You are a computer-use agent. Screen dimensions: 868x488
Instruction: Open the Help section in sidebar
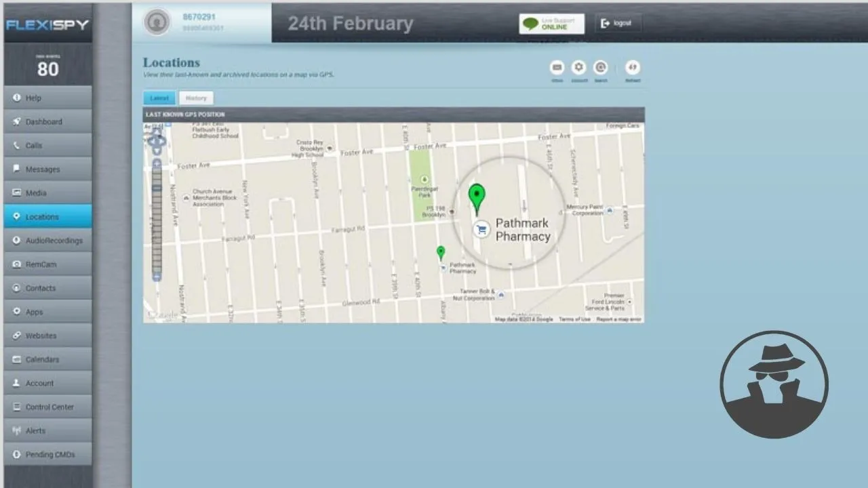[47, 98]
